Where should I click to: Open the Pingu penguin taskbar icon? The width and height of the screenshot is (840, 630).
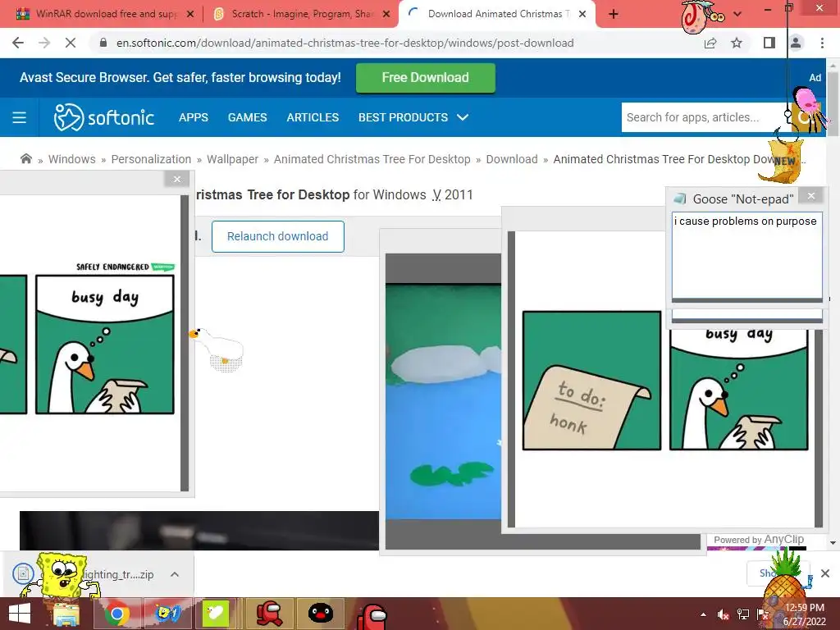pyautogui.click(x=320, y=614)
